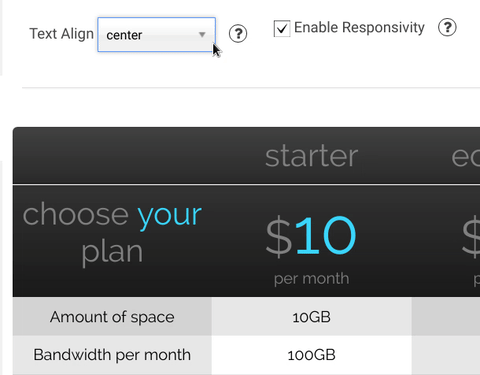
Task: Select the 100GB cell
Action: 312,355
